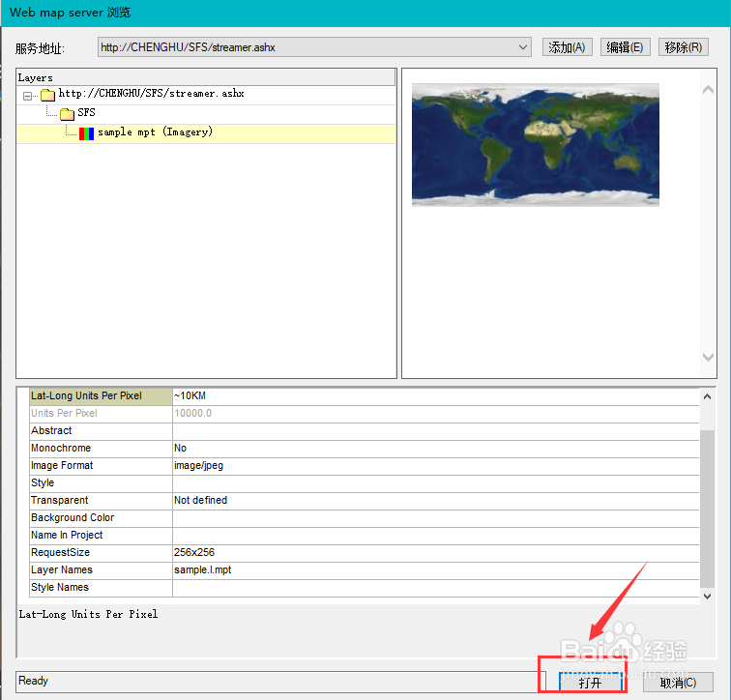This screenshot has width=731, height=700.
Task: Click the preview pane scroll down arrow
Action: coord(708,357)
